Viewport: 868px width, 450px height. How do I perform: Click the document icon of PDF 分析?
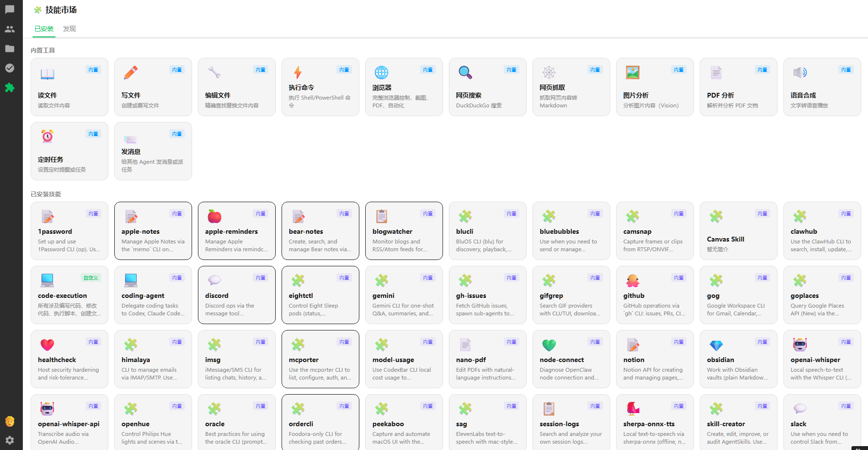click(x=716, y=73)
